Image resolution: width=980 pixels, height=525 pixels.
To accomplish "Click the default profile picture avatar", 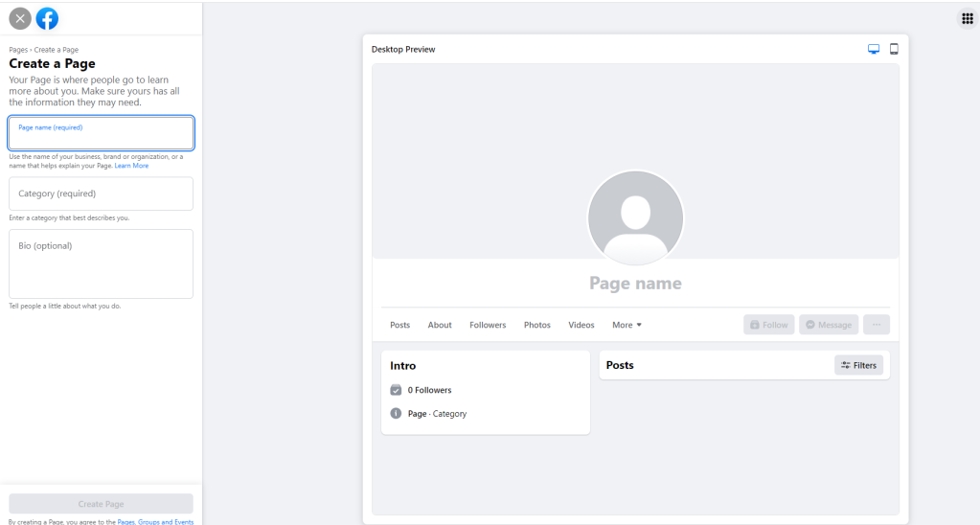I will [636, 218].
